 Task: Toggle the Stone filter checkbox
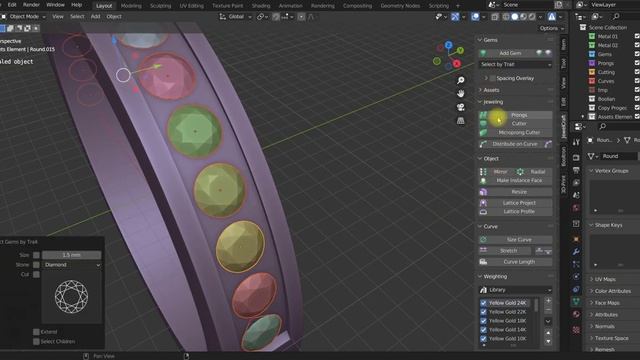36,265
